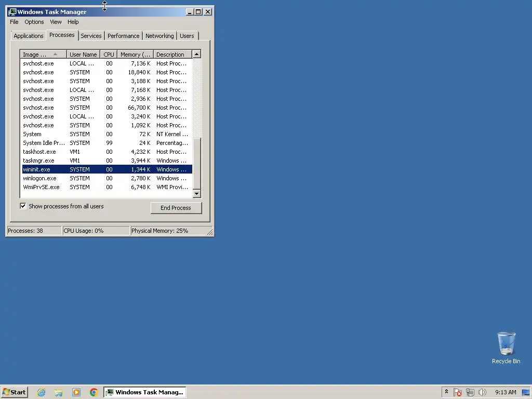Close the Windows Task Manager window
532x399 pixels.
click(x=208, y=12)
